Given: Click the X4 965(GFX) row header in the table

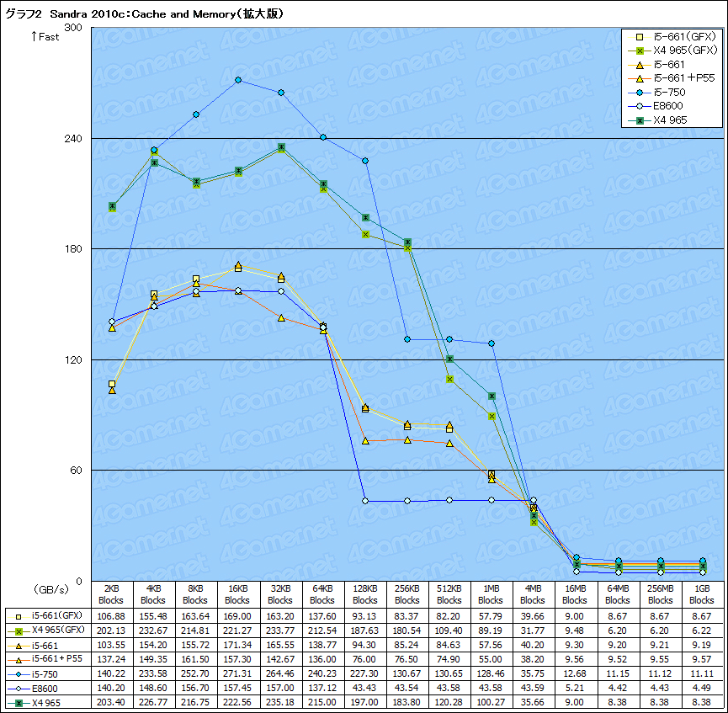Looking at the screenshot, I should [x=49, y=631].
